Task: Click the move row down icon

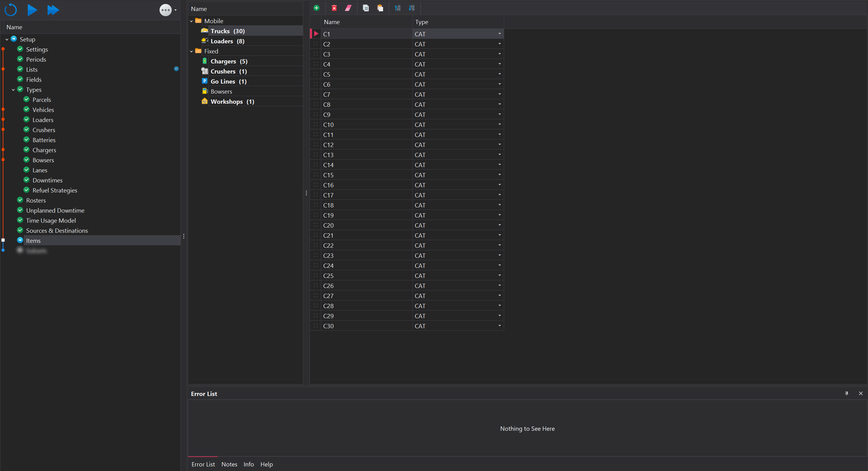Action: point(412,8)
